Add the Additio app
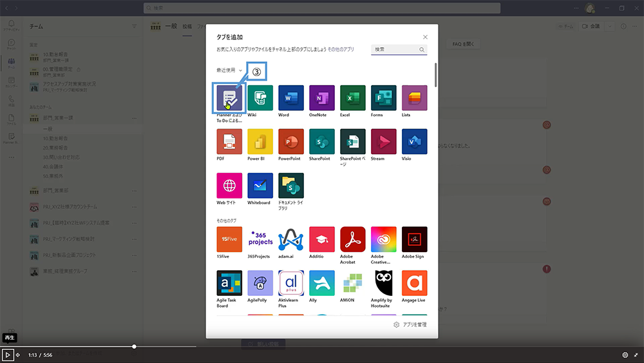The height and width of the screenshot is (363, 644). (x=321, y=239)
